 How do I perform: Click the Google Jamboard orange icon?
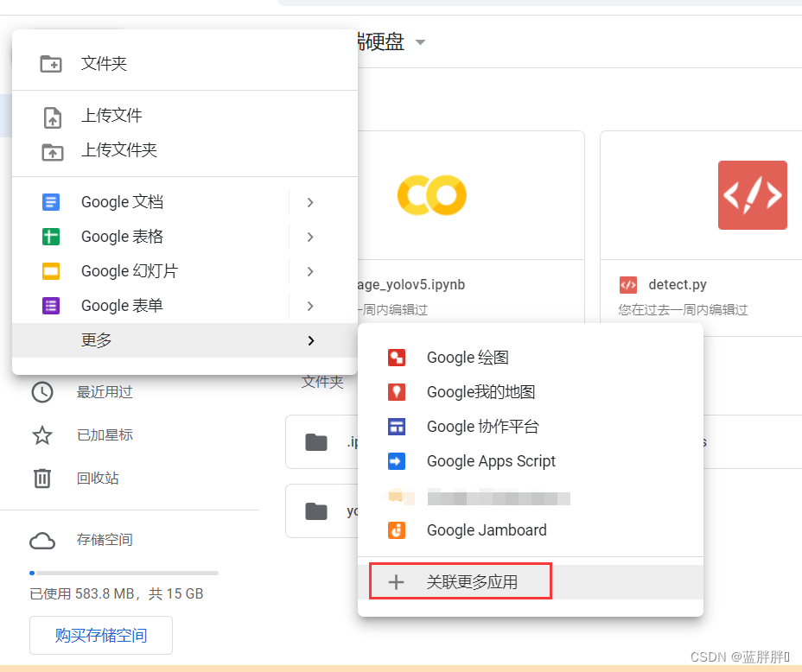point(397,530)
